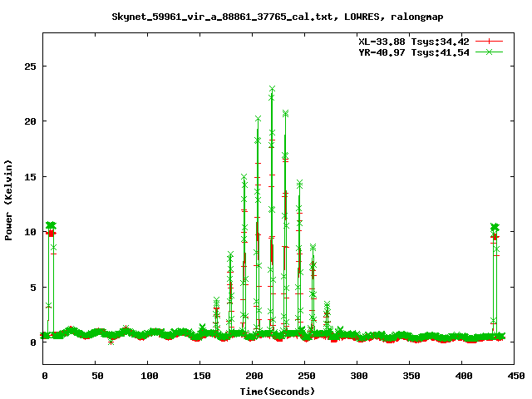
Task: Click the 0 tick label on x-axis
Action: click(x=44, y=376)
